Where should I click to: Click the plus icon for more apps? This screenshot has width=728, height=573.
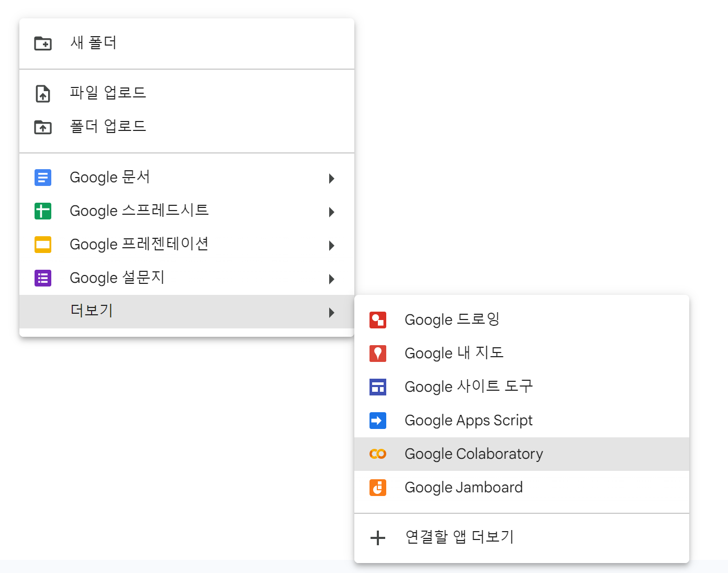pyautogui.click(x=378, y=538)
